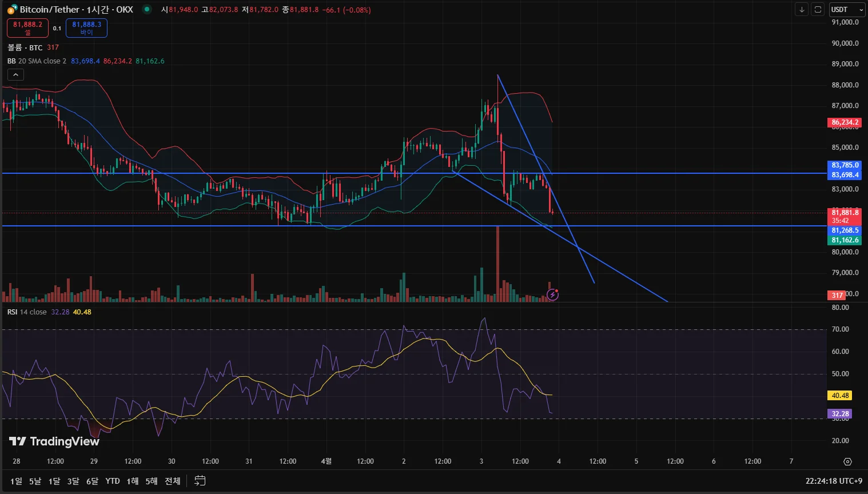Select the 5날 time range
Image resolution: width=868 pixels, height=494 pixels.
click(35, 481)
